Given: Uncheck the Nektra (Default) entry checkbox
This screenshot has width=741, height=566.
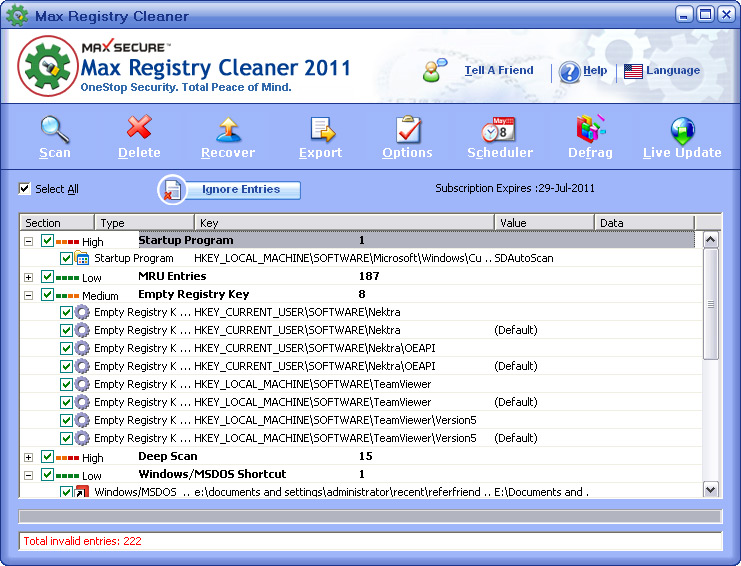Looking at the screenshot, I should (x=66, y=330).
